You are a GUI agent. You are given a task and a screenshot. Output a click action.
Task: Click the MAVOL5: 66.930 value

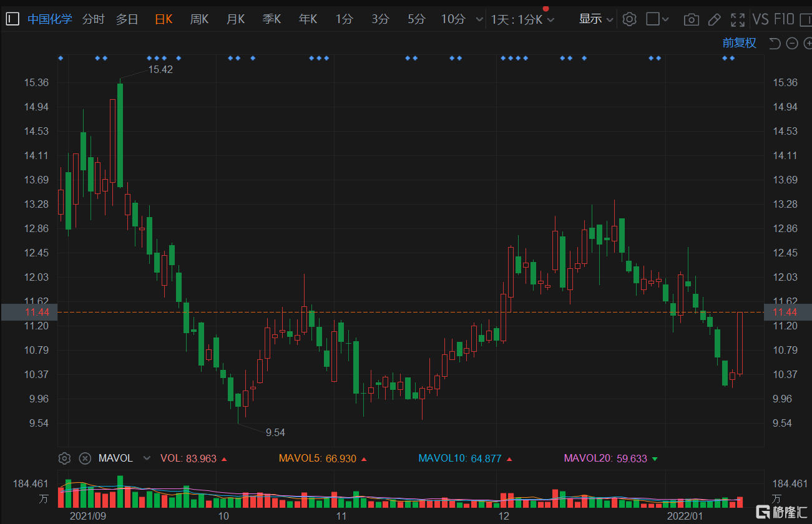click(x=318, y=458)
